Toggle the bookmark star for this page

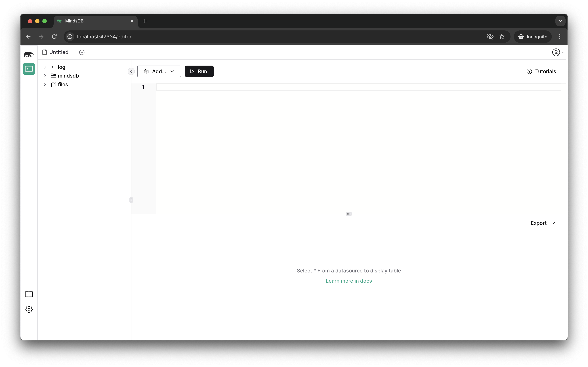pos(502,36)
